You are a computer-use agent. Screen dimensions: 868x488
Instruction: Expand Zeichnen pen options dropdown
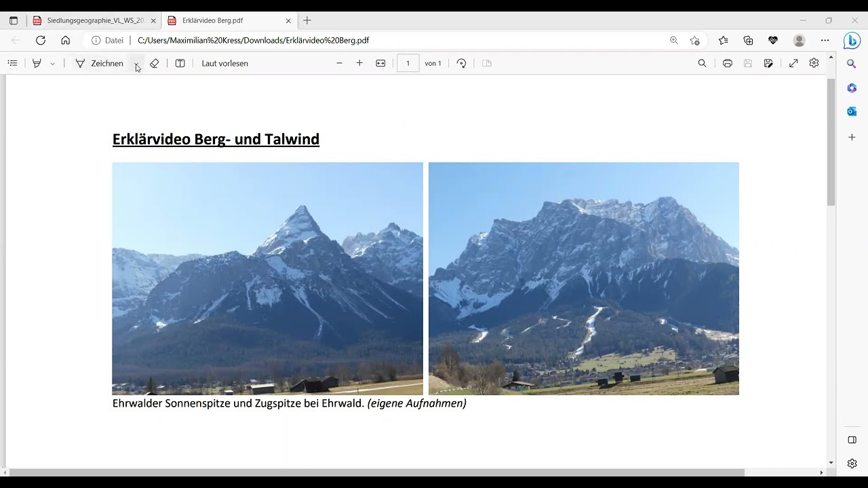tap(136, 64)
